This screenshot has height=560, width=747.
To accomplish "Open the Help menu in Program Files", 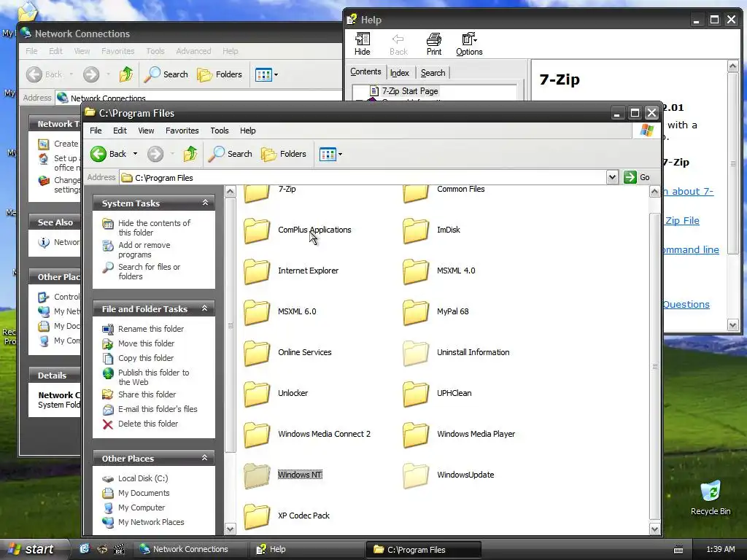I will pos(248,131).
